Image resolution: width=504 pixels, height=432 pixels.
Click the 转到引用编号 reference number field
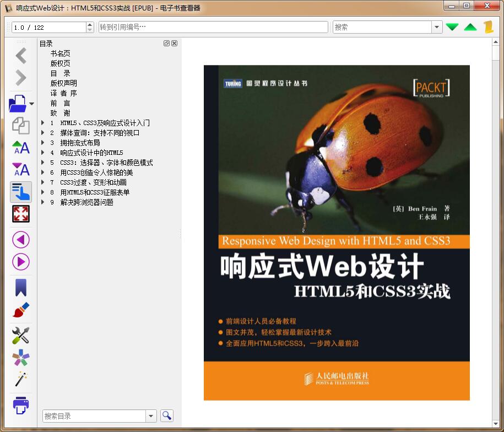(x=213, y=27)
